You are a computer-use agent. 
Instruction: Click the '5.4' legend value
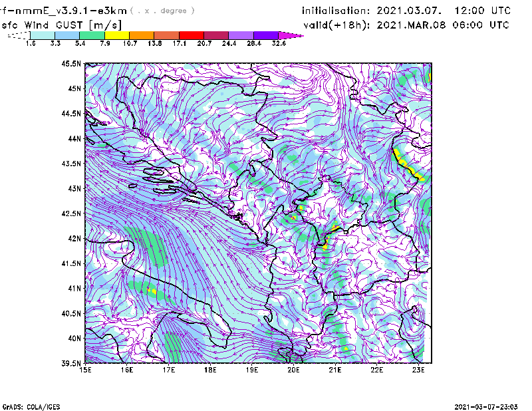pyautogui.click(x=80, y=43)
